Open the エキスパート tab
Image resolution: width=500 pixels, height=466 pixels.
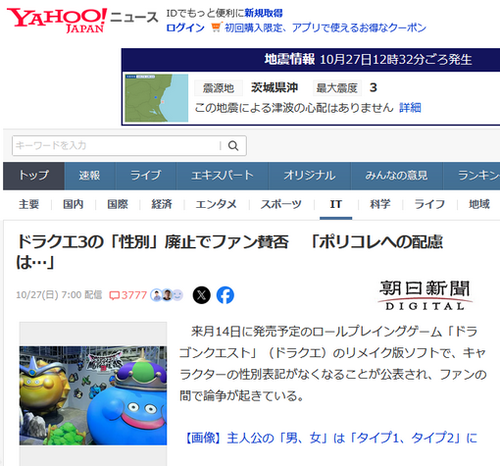[x=222, y=176]
